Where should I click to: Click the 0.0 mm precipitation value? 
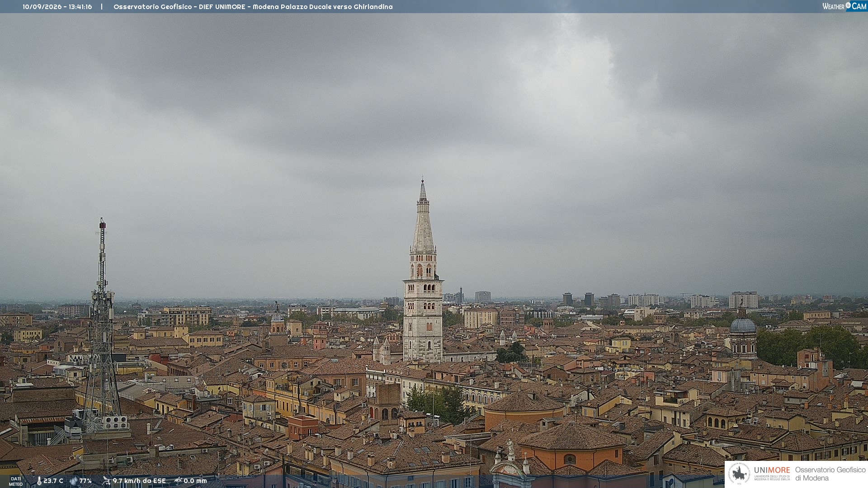pyautogui.click(x=195, y=481)
